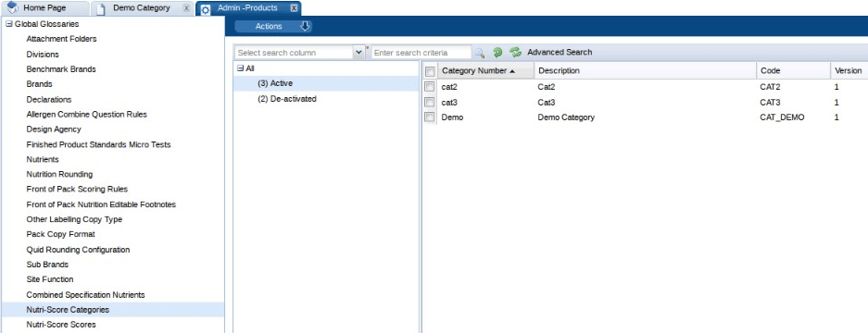Viewport: 868px width, 333px height.
Task: Open Front of Pack Nutrition Editable Footnotes
Action: (x=101, y=204)
